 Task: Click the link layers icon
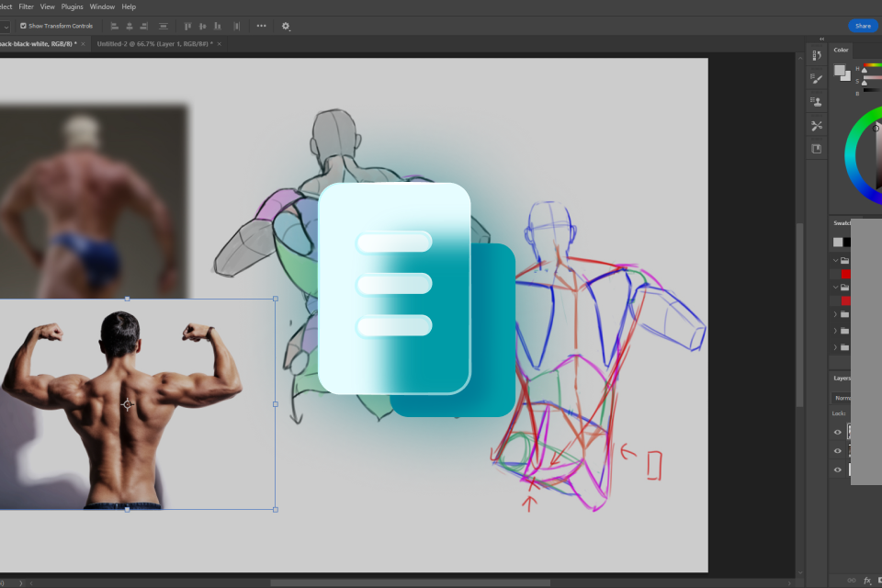pos(852,580)
